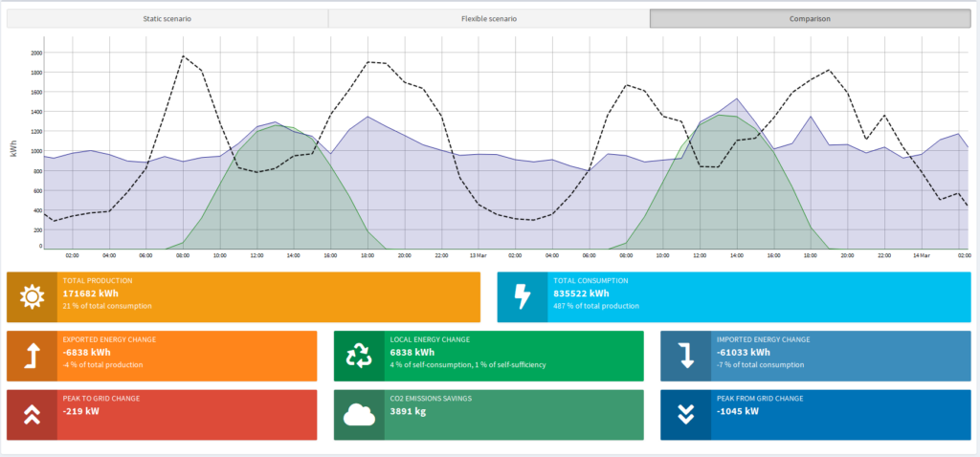The image size is (980, 457).
Task: Click the double-chevron up Peak to Grid icon
Action: [x=32, y=415]
